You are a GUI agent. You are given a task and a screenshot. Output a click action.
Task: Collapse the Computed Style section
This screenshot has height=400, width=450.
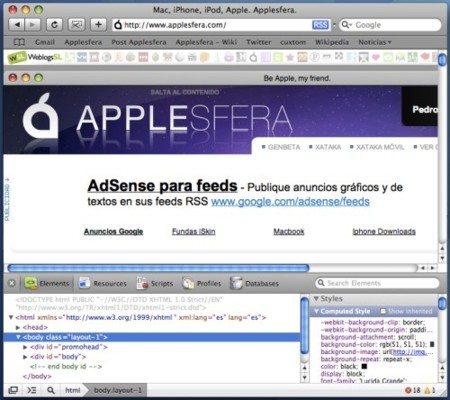click(316, 311)
